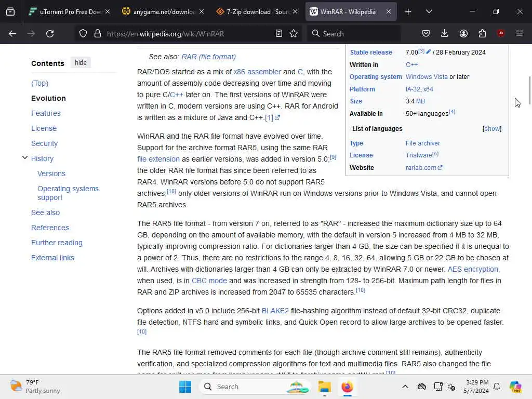Open Firefox application menu
The width and height of the screenshot is (532, 399).
[x=520, y=33]
